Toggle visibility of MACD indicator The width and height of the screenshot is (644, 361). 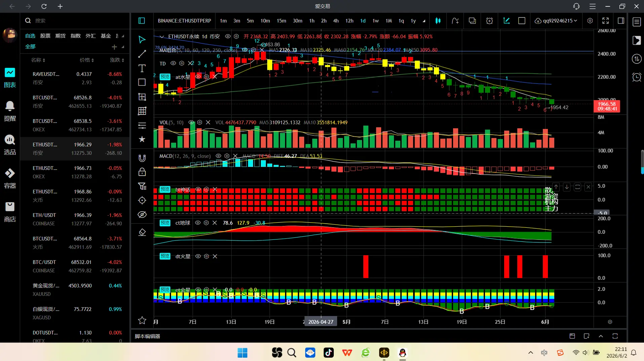(218, 156)
